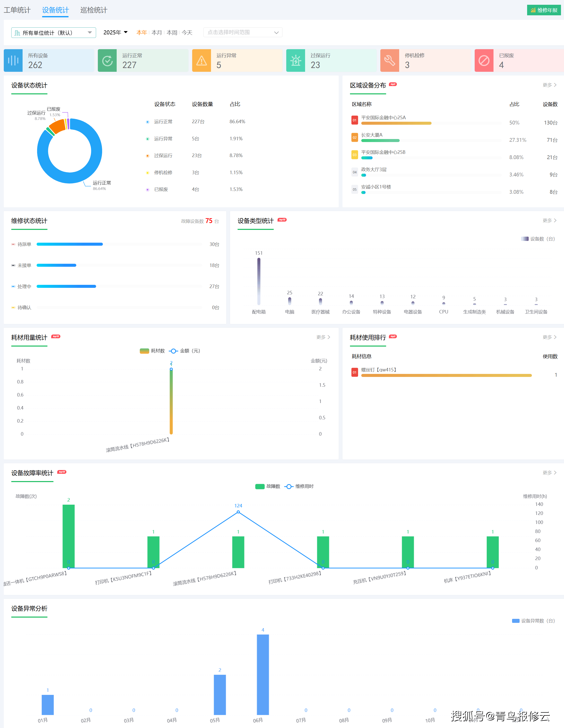Click the 停机检修 wrench icon
This screenshot has height=728, width=564.
pos(390,60)
